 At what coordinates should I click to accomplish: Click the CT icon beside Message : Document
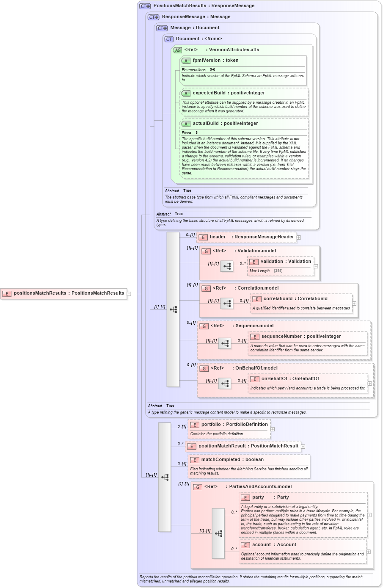coord(162,28)
